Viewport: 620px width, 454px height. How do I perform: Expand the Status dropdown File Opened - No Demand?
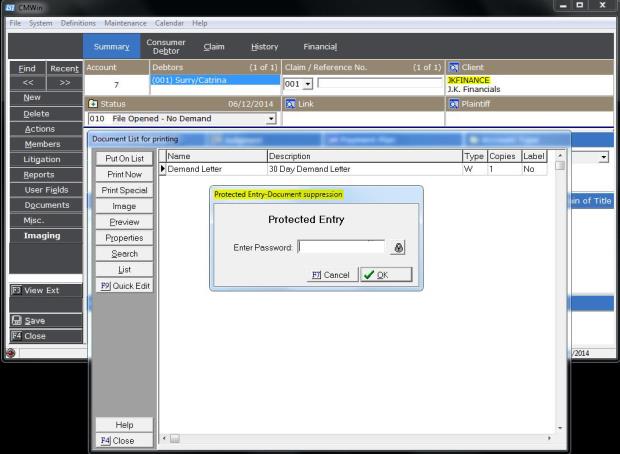click(270, 119)
